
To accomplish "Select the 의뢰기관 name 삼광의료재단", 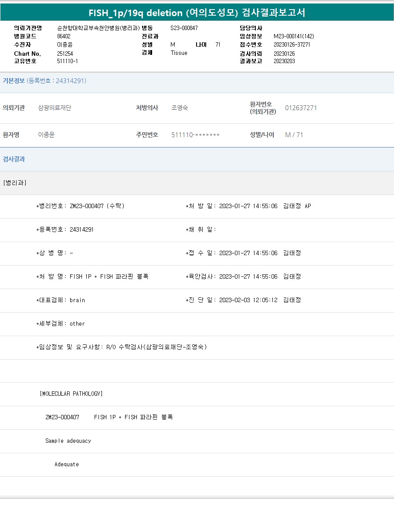I will [x=54, y=108].
